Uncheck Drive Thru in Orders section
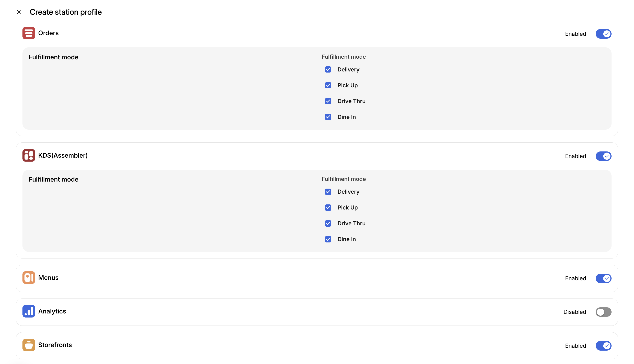Image resolution: width=634 pixels, height=364 pixels. click(x=328, y=101)
